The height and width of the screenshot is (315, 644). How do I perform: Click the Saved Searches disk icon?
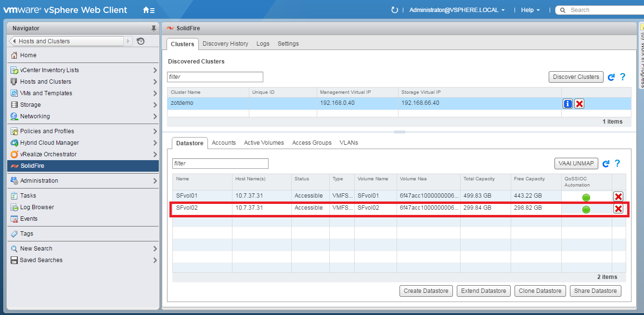pos(14,260)
